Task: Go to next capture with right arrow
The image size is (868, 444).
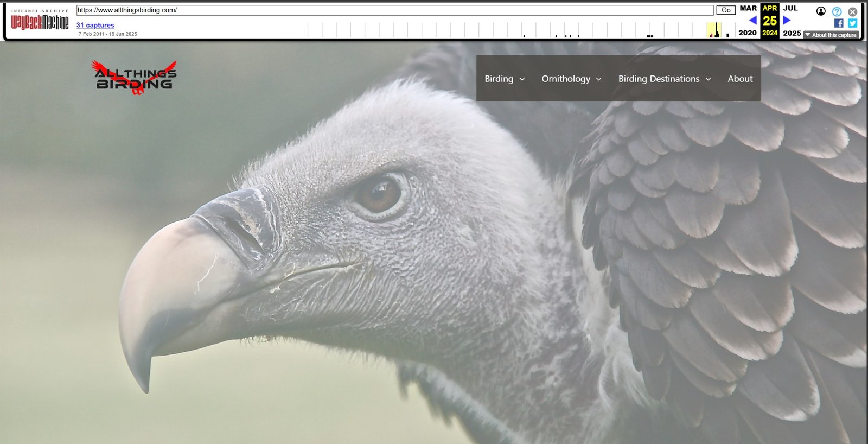Action: click(787, 21)
